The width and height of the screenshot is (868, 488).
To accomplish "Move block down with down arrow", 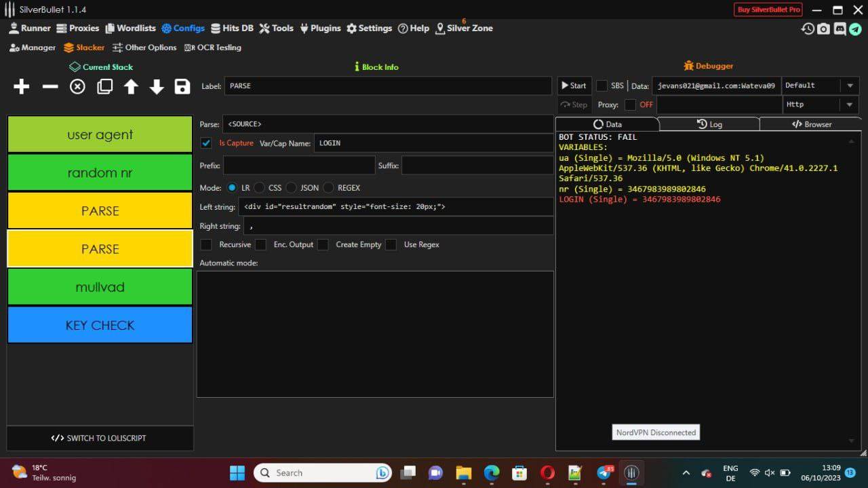I will (157, 87).
